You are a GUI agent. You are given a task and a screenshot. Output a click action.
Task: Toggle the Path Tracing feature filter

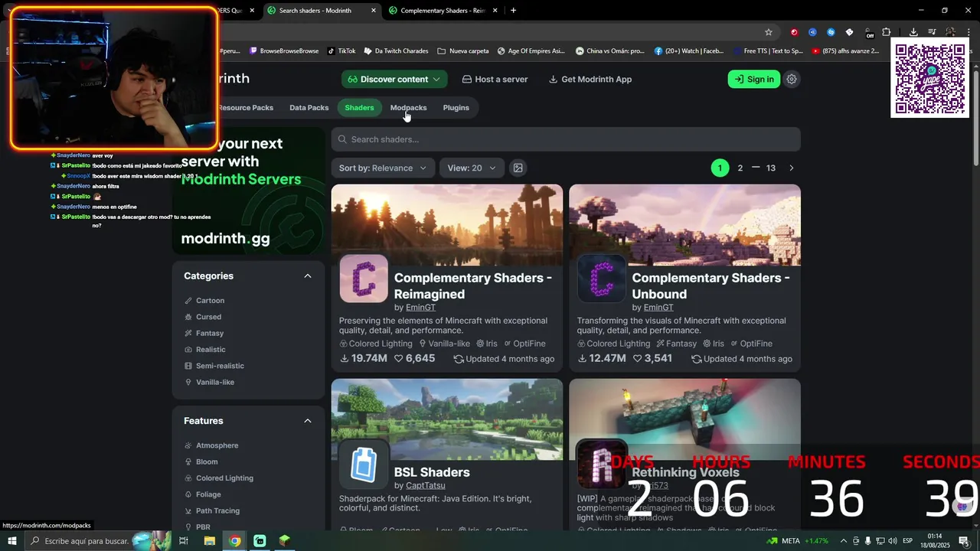point(211,510)
